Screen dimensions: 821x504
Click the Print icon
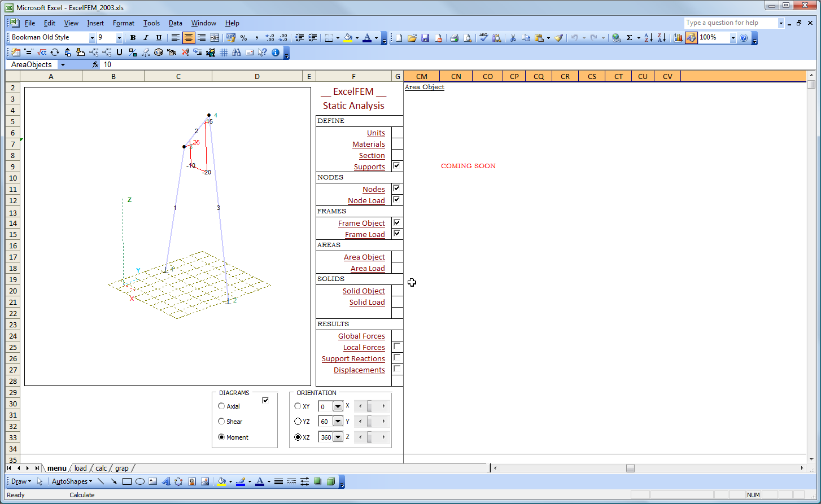[x=454, y=38]
